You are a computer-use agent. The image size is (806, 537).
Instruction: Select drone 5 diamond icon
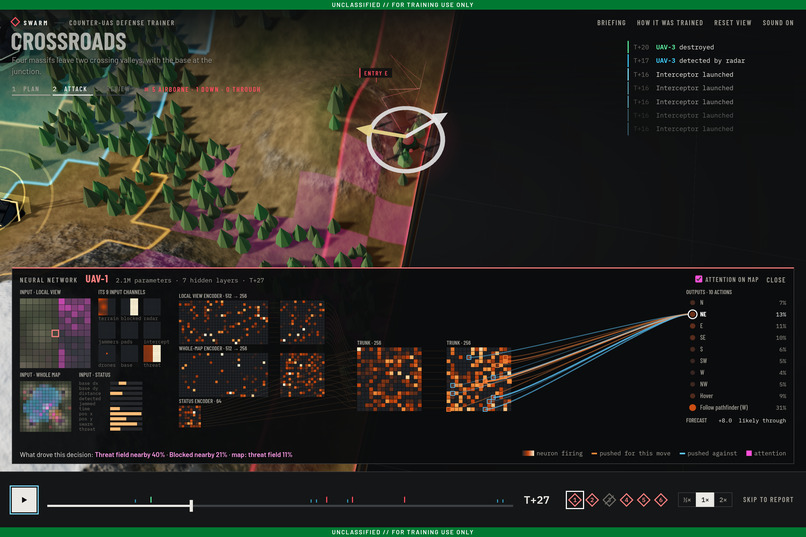(644, 499)
